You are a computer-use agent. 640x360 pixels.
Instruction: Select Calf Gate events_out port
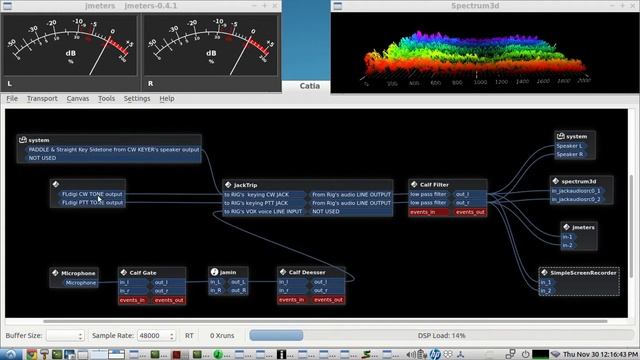(x=169, y=300)
